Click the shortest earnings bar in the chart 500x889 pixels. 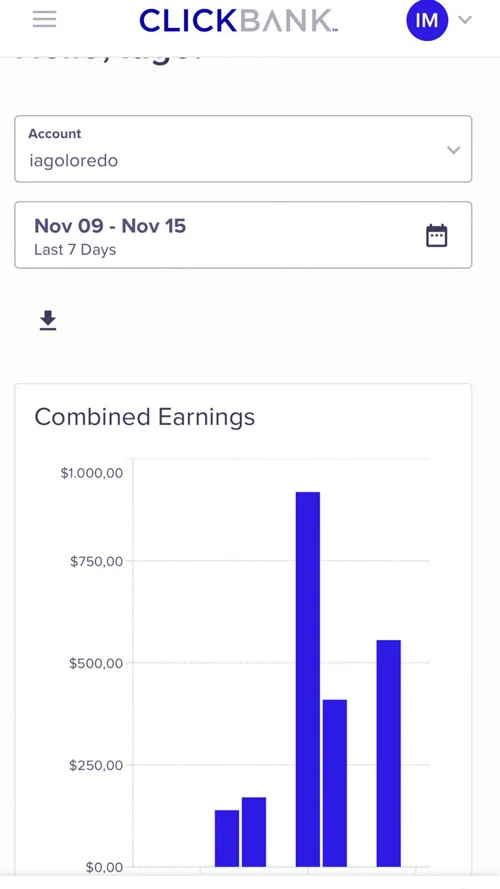[227, 839]
